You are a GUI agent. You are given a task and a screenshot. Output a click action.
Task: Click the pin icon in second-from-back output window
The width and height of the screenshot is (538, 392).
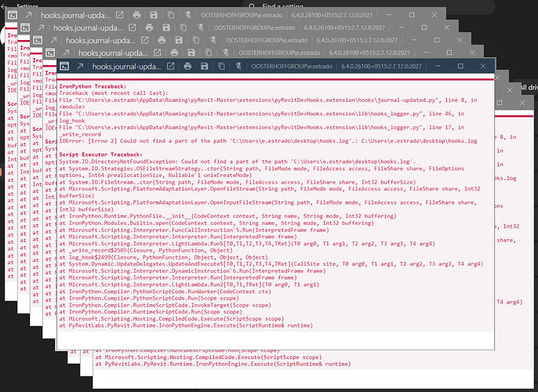click(201, 27)
